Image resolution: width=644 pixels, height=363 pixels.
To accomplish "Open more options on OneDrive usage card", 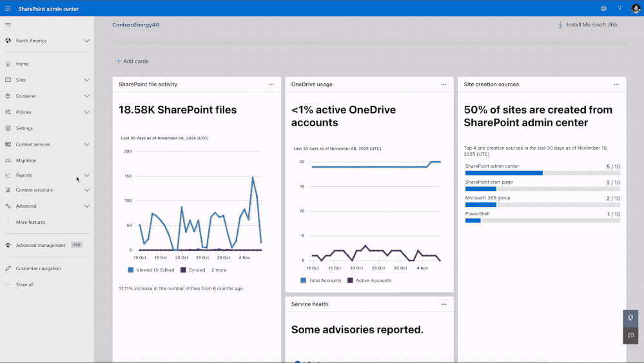I will 444,84.
